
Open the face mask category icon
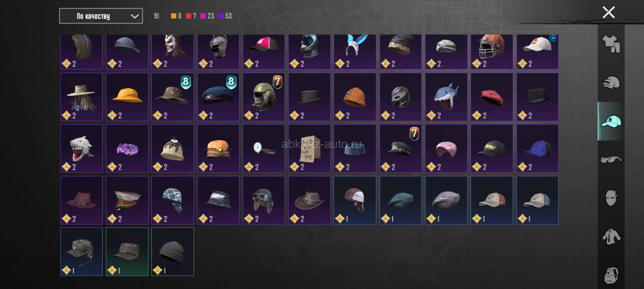(x=611, y=198)
